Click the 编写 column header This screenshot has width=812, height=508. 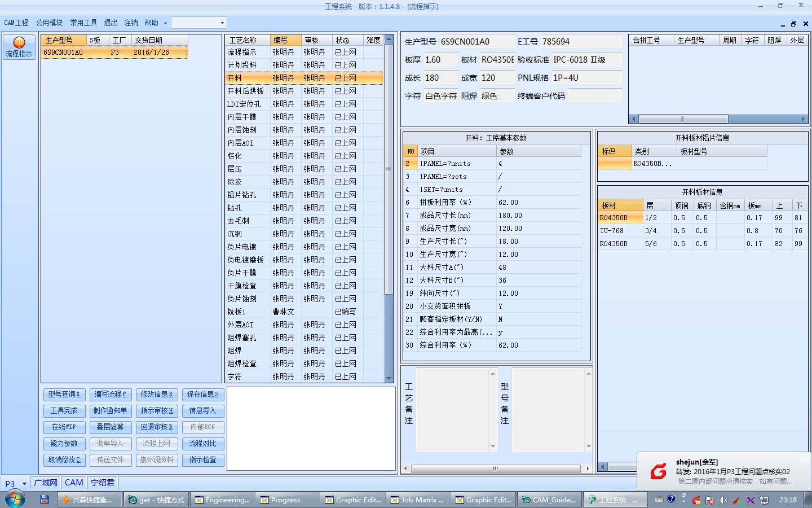(x=285, y=40)
